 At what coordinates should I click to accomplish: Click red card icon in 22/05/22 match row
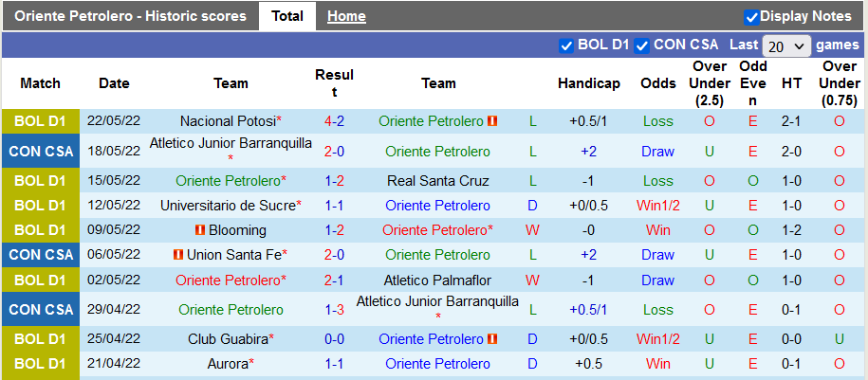click(492, 121)
